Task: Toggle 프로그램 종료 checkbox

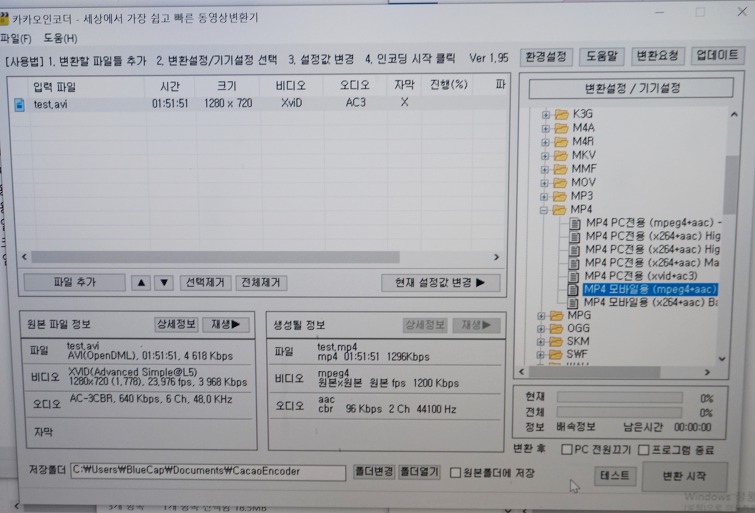Action: pos(644,450)
